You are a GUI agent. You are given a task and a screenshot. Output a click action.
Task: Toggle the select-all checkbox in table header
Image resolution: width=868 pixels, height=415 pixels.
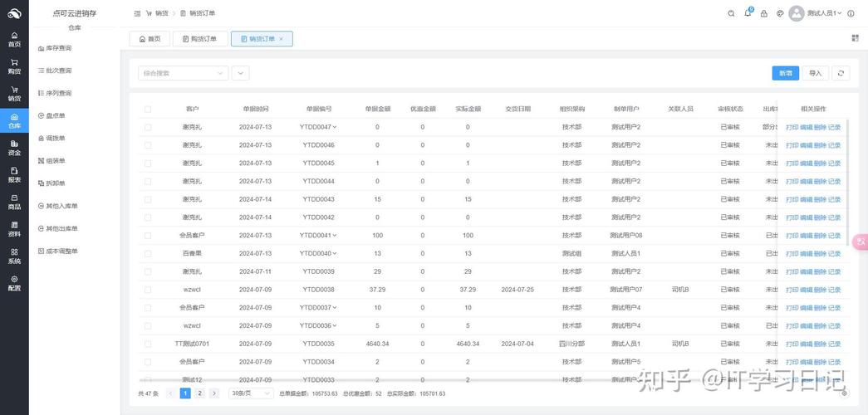[x=148, y=110]
